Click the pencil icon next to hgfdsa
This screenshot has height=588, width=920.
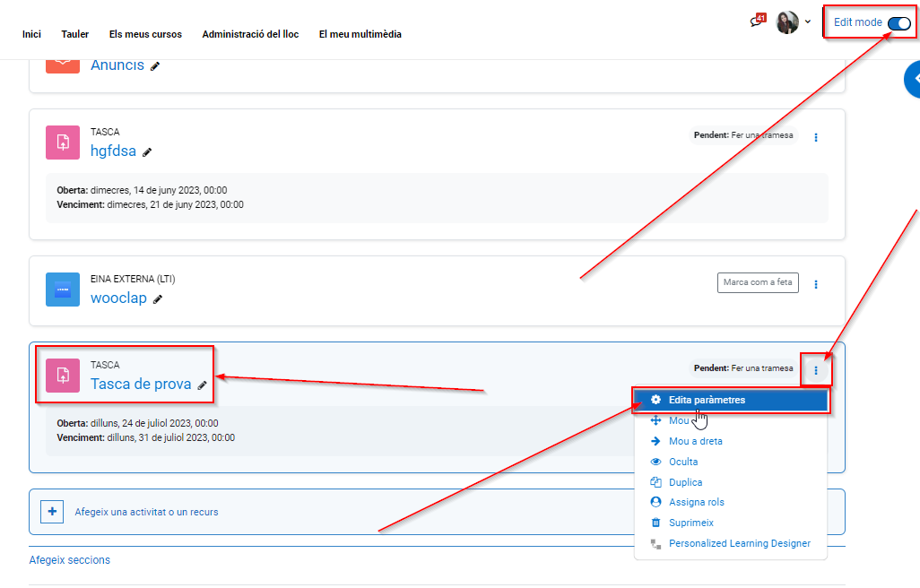click(147, 152)
